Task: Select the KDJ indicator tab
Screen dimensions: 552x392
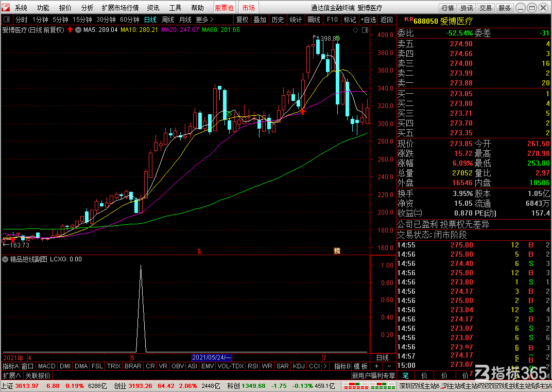Action: pyautogui.click(x=299, y=366)
